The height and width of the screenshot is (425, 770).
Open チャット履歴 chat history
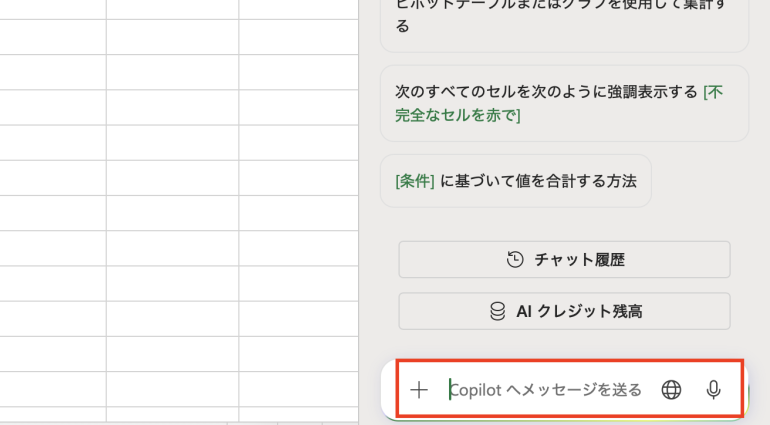click(564, 260)
